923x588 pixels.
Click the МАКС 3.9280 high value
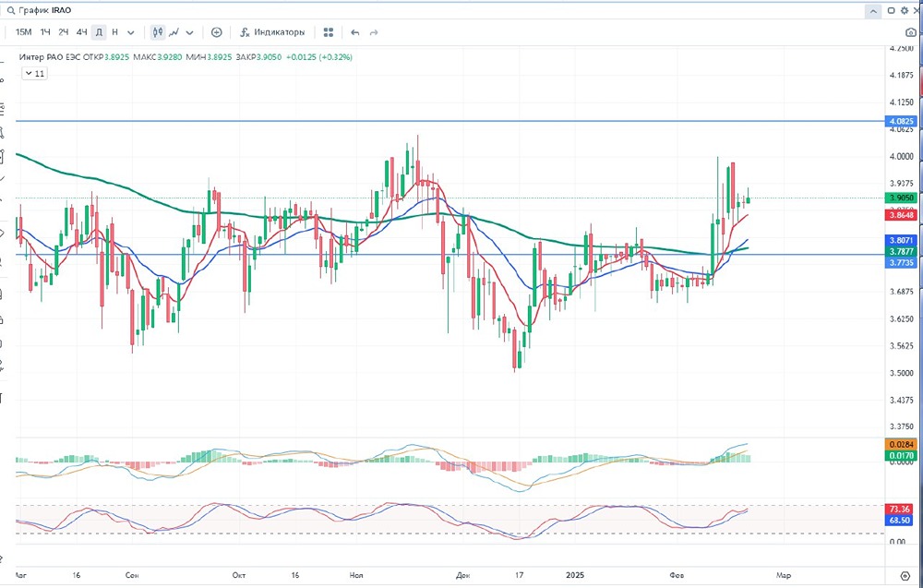[157, 57]
